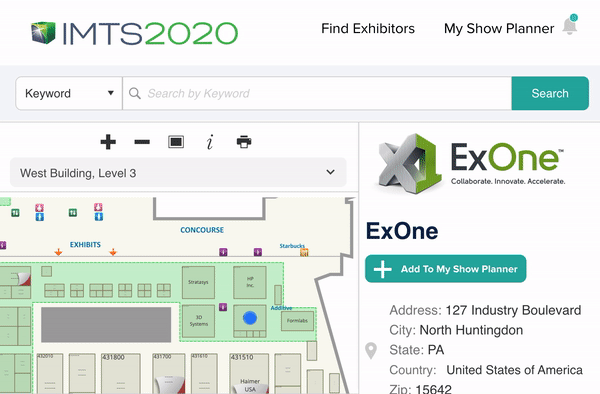Open the Keyword search type dropdown

pos(69,93)
